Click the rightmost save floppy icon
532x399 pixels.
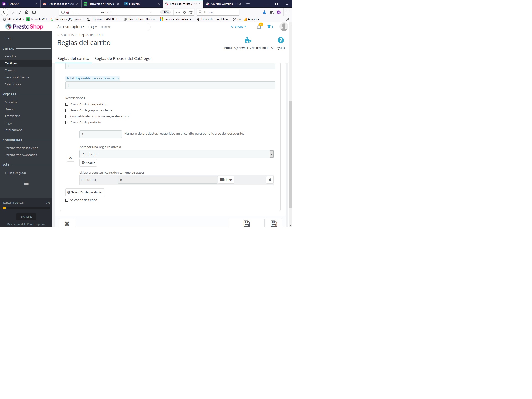(x=274, y=224)
